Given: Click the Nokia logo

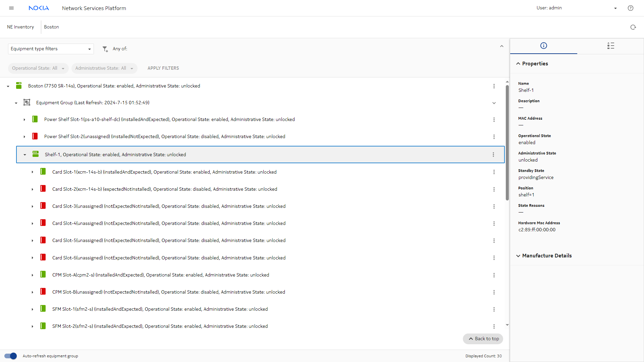Looking at the screenshot, I should point(39,8).
